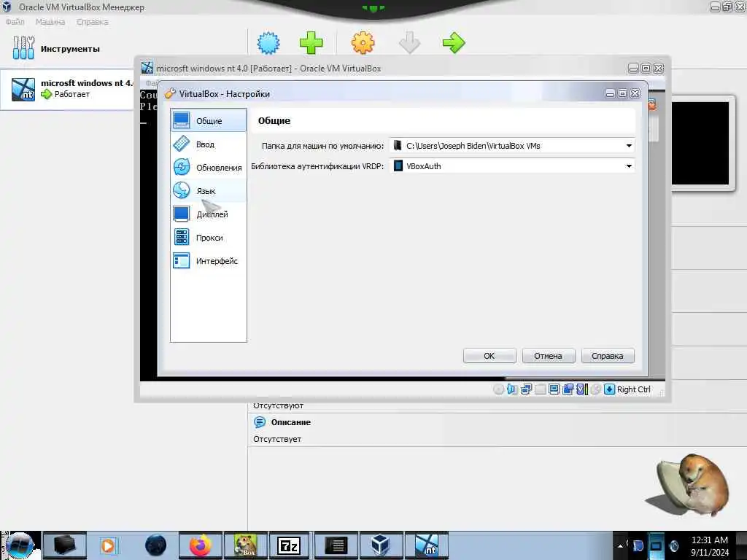747x560 pixels.
Task: Click display indicator in VM status bar
Action: coord(554,389)
